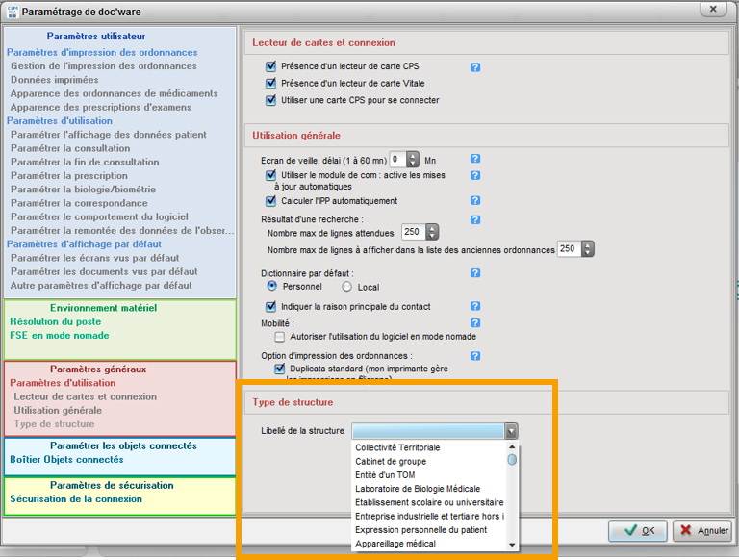Open Paramétrer la consultation in sidebar
This screenshot has height=560, width=739.
pos(69,149)
